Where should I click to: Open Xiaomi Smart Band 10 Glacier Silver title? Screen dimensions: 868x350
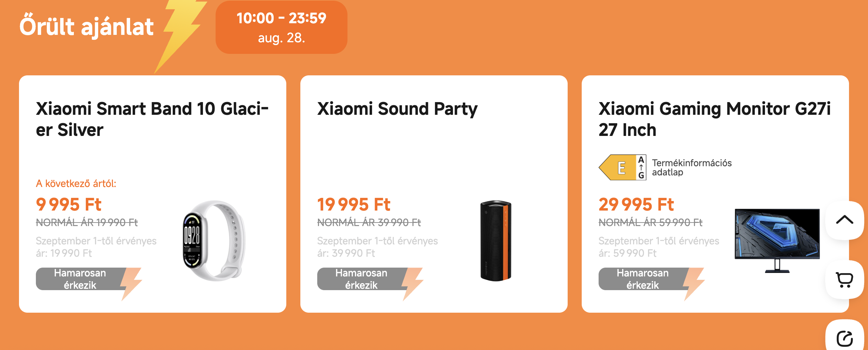pos(152,119)
